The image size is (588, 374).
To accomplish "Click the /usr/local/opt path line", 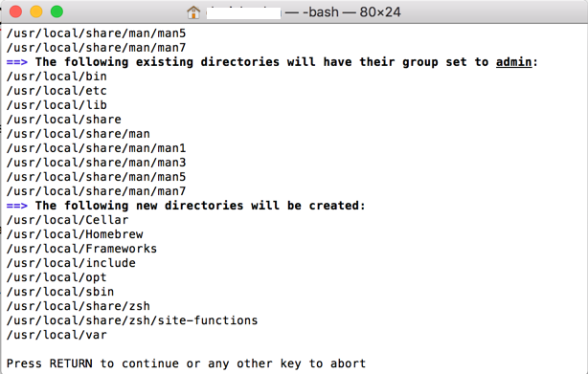I will [57, 277].
